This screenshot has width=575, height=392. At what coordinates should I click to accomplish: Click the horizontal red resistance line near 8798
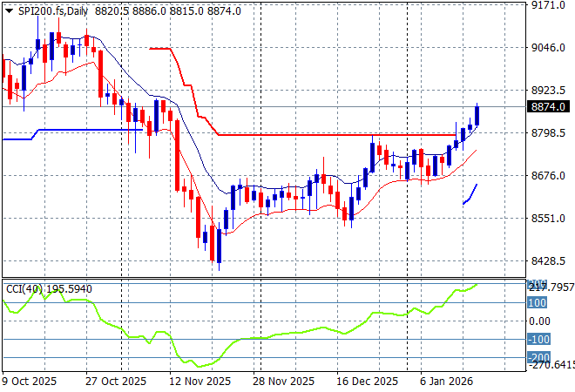[x=331, y=135]
